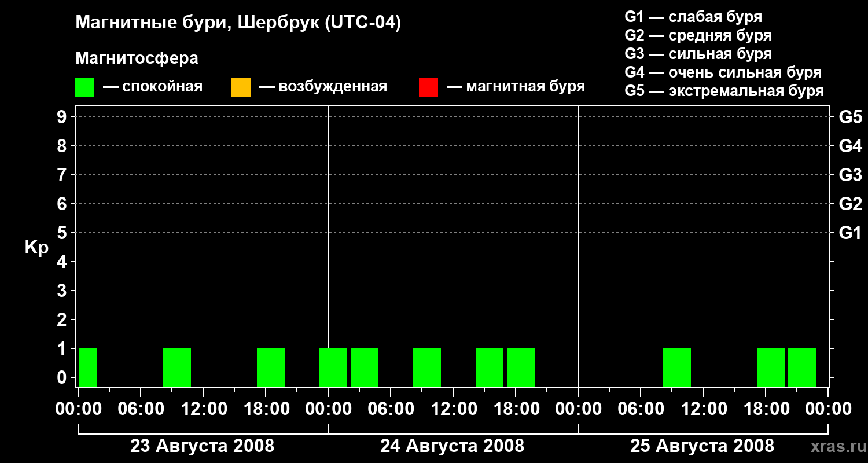Click the 18:00 time label under 25 Августа
Screen dimensions: 868x463
pos(766,409)
